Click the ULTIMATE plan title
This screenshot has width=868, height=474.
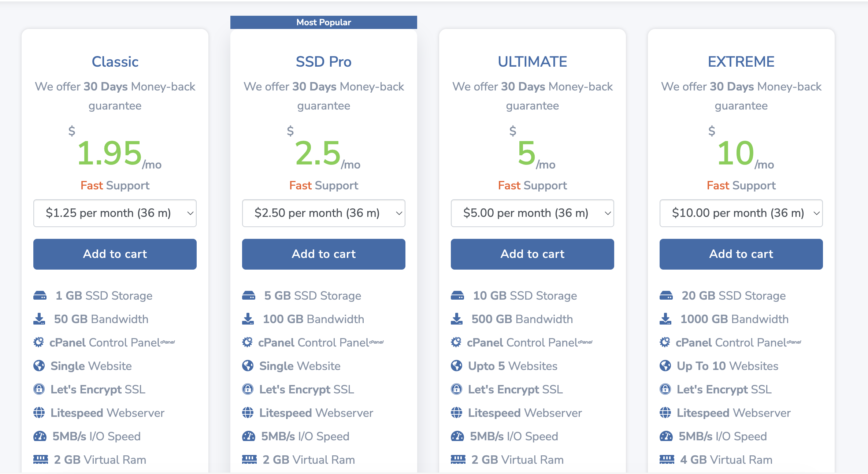click(x=533, y=62)
